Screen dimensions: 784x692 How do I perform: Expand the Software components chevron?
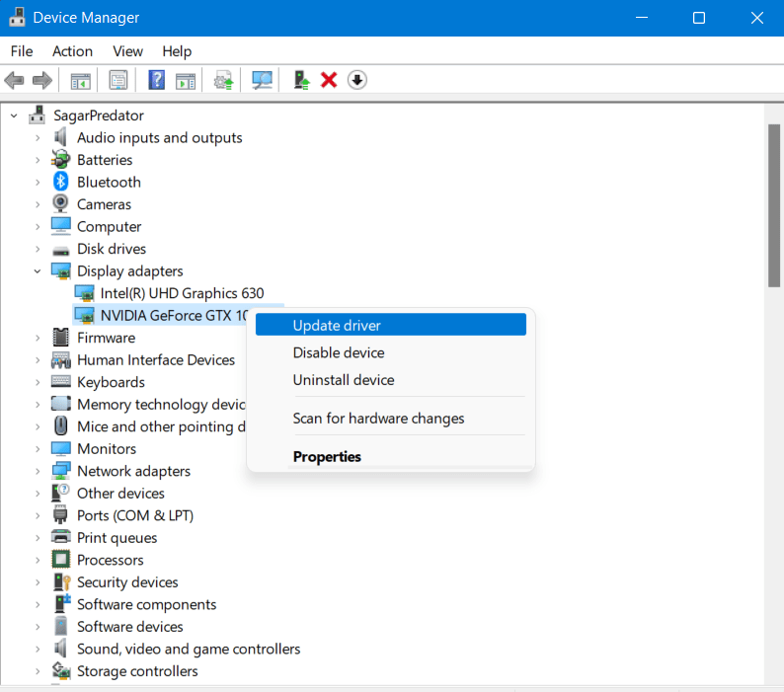(x=38, y=604)
